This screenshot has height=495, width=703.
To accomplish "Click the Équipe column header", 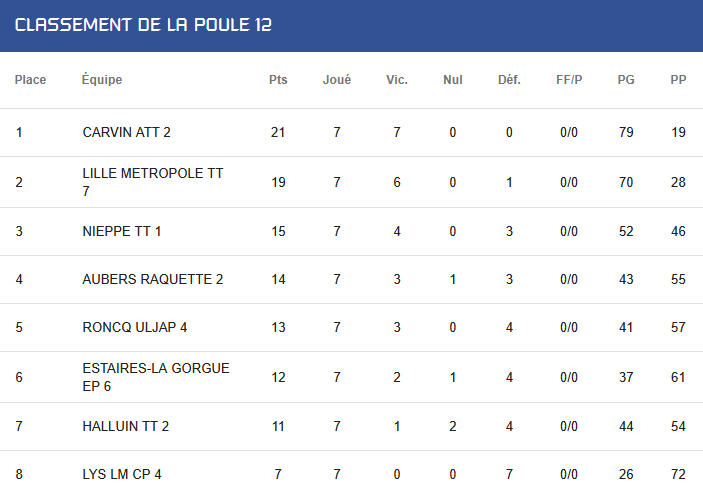I will (x=102, y=79).
